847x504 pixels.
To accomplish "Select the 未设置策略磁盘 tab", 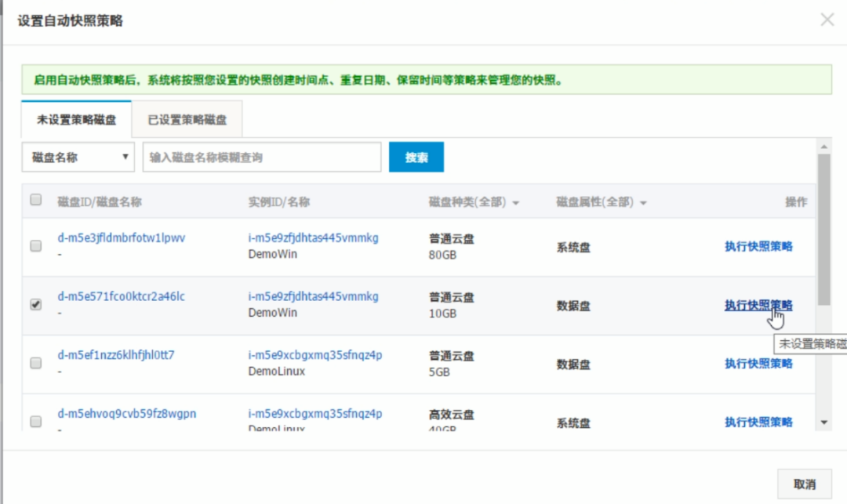I will [77, 120].
